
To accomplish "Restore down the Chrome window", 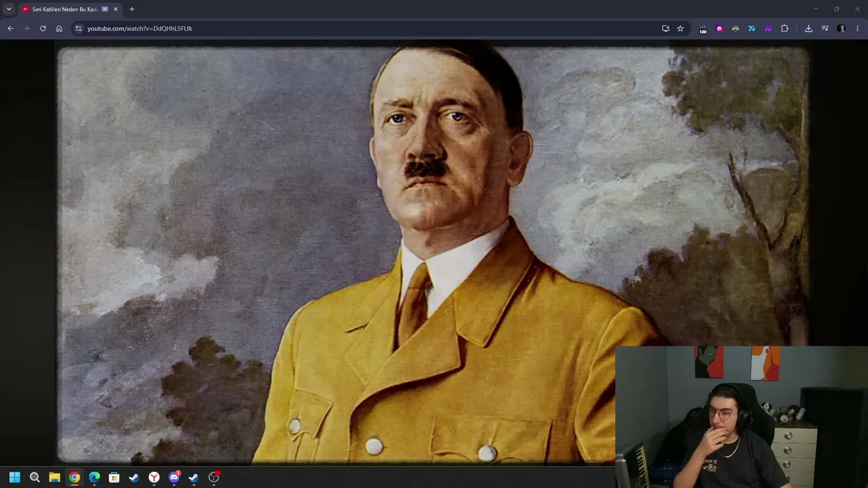I will point(836,9).
